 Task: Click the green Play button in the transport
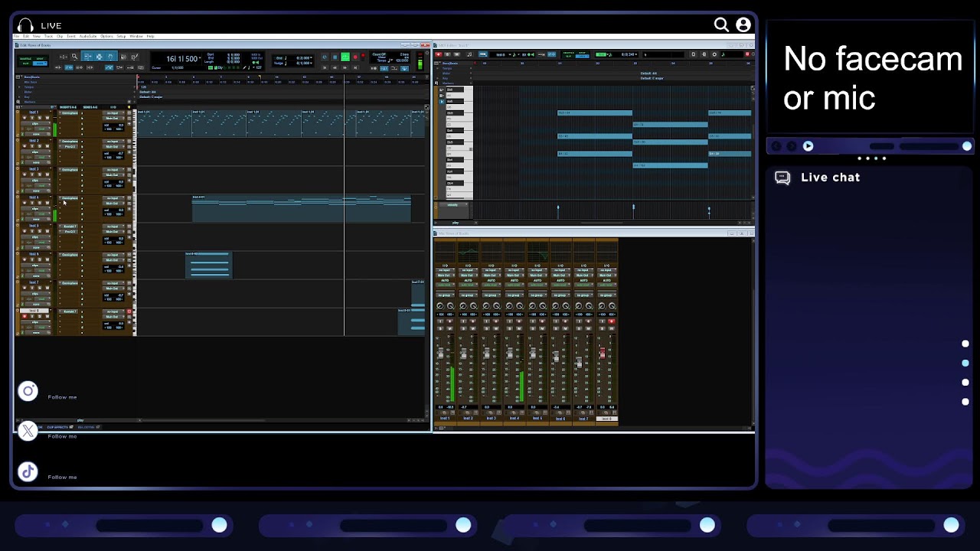(x=345, y=57)
